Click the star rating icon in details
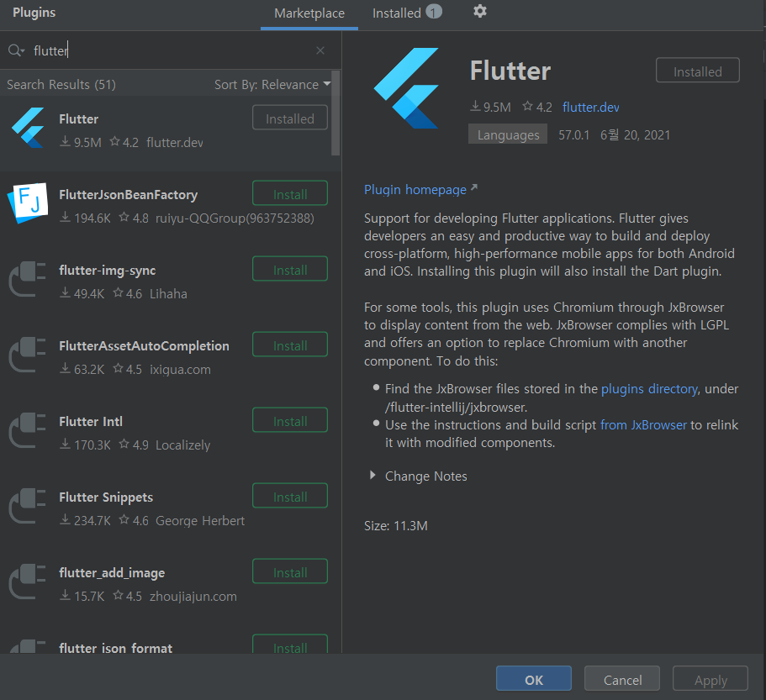The width and height of the screenshot is (766, 700). pyautogui.click(x=527, y=106)
